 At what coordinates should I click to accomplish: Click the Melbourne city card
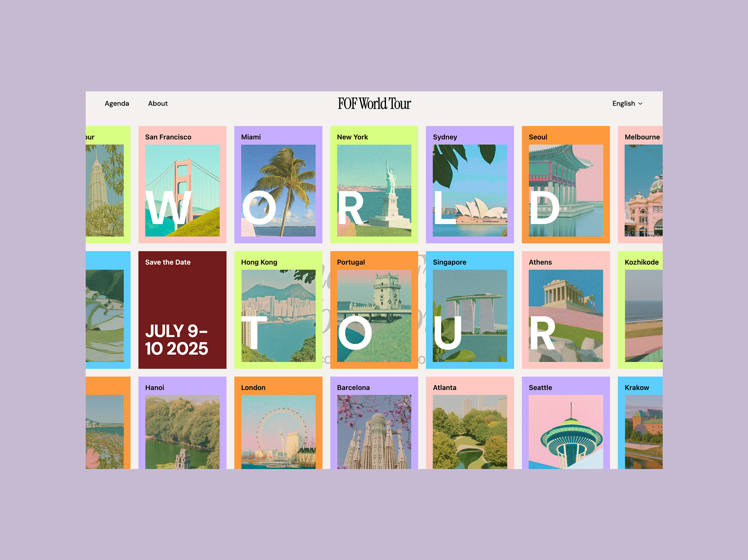(x=640, y=185)
